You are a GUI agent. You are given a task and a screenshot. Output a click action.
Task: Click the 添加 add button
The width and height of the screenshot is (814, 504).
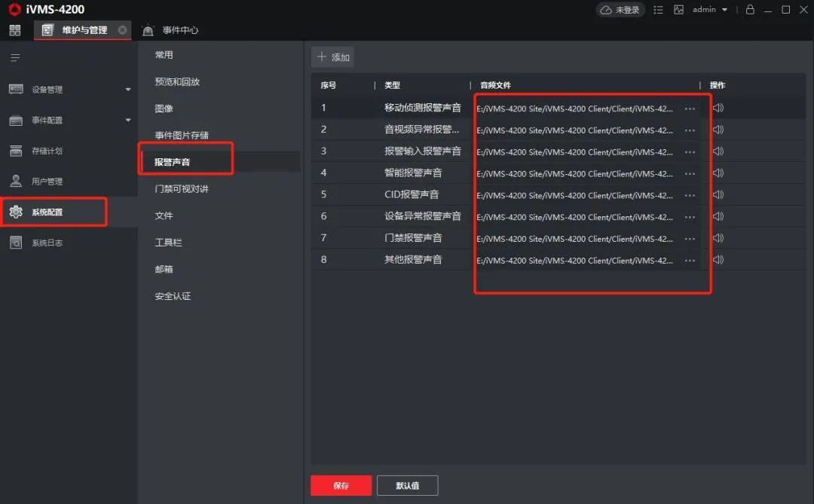[333, 57]
